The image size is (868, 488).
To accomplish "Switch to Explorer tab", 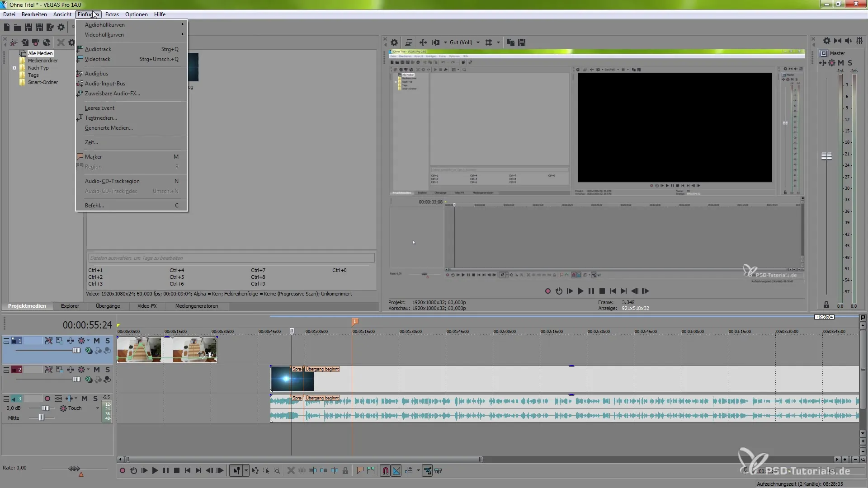I will tap(70, 306).
